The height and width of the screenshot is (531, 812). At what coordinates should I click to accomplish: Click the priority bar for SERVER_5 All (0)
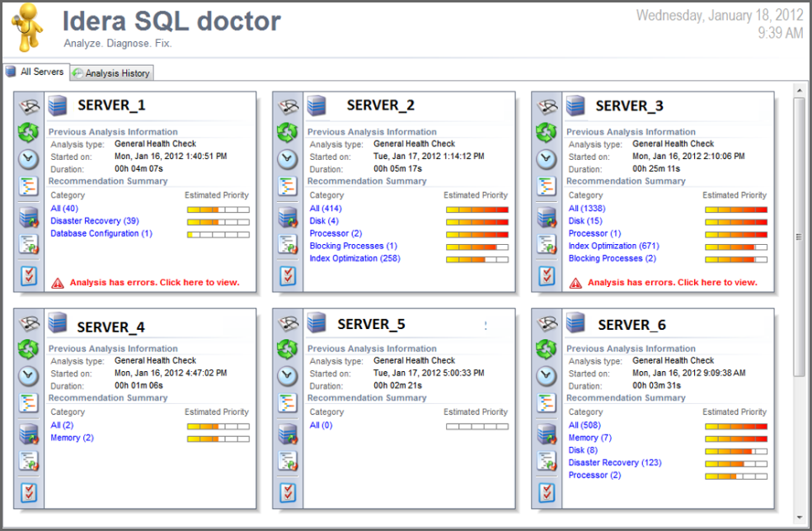click(476, 426)
